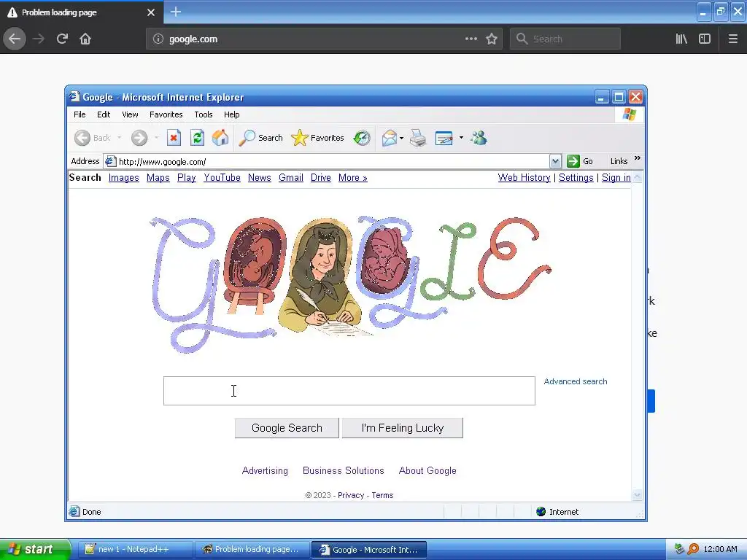Click the Windows flag logo in IE
The width and height of the screenshot is (747, 560).
(630, 114)
